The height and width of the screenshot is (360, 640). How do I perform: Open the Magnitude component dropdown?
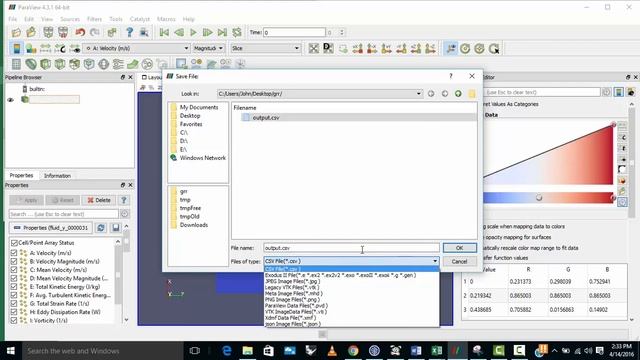click(208, 48)
